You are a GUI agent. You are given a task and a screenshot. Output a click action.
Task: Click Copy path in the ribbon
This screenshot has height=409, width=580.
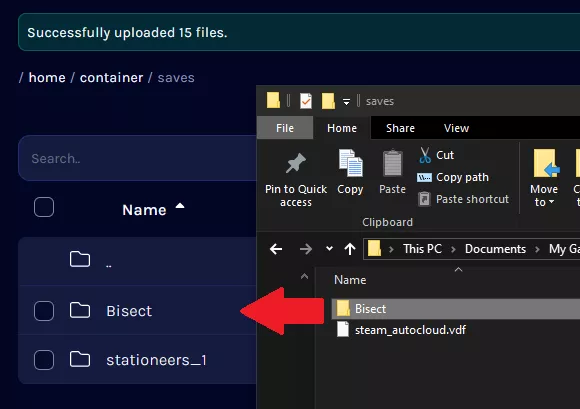click(453, 177)
